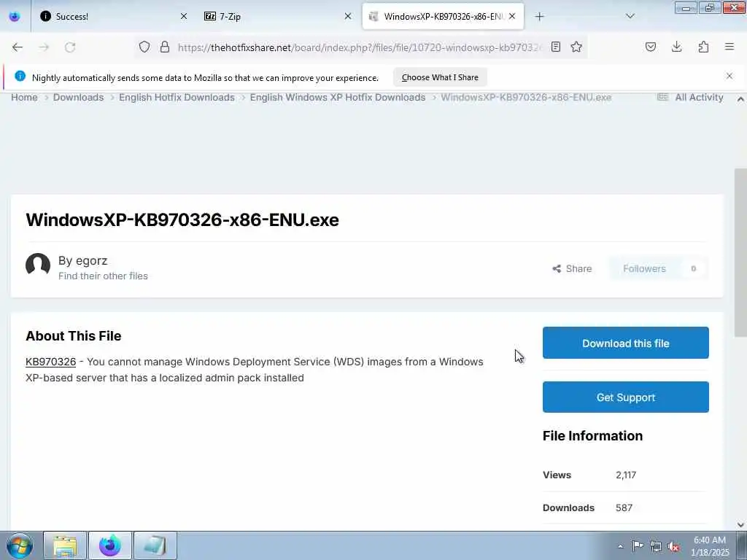
Task: Open the tracking protection shield icon
Action: [144, 47]
